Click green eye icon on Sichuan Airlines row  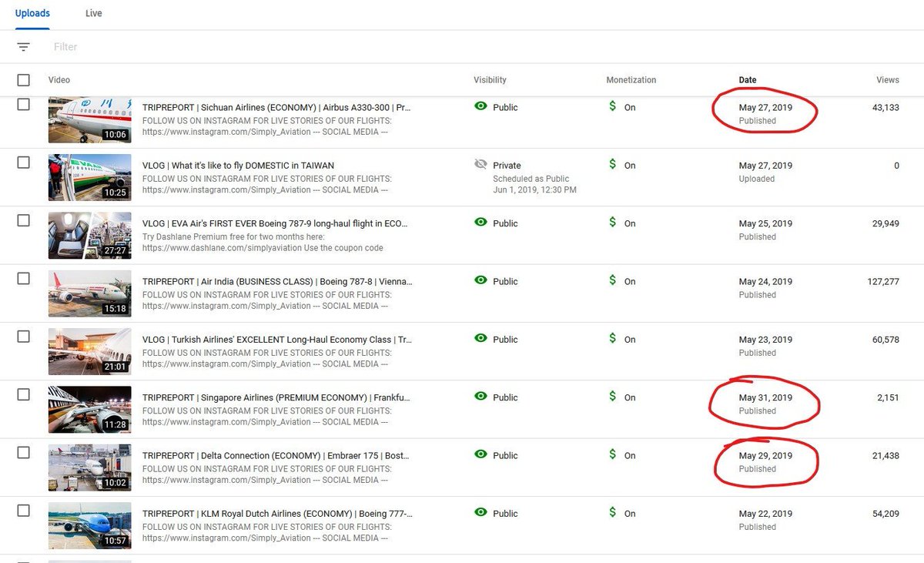coord(481,106)
